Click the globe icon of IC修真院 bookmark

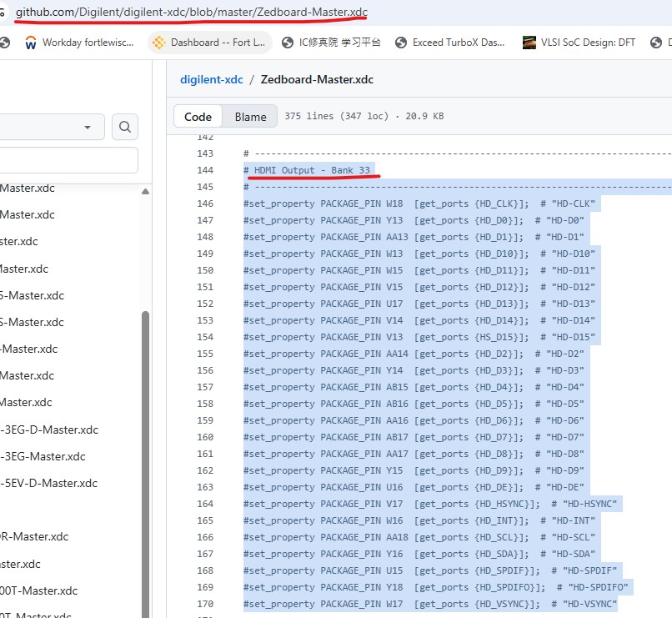[x=288, y=43]
